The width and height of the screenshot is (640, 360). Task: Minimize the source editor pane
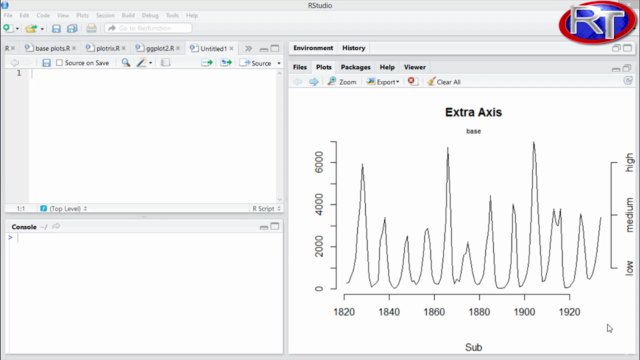(264, 49)
